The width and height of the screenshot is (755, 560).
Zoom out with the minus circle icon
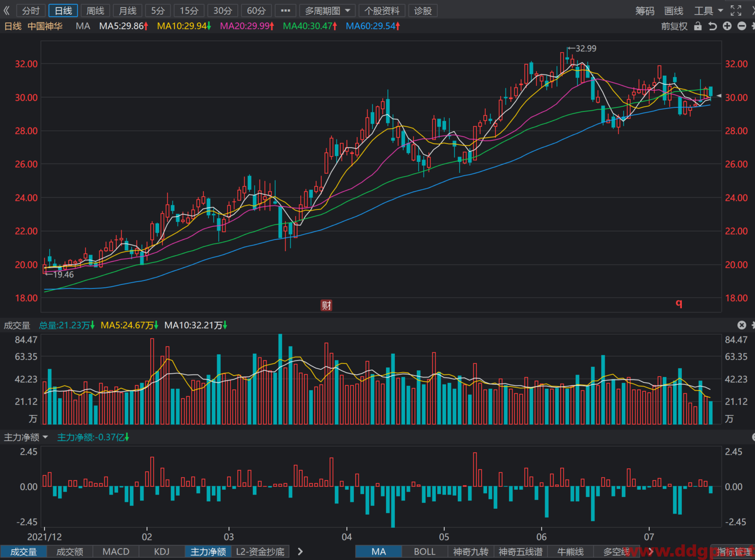point(742,26)
